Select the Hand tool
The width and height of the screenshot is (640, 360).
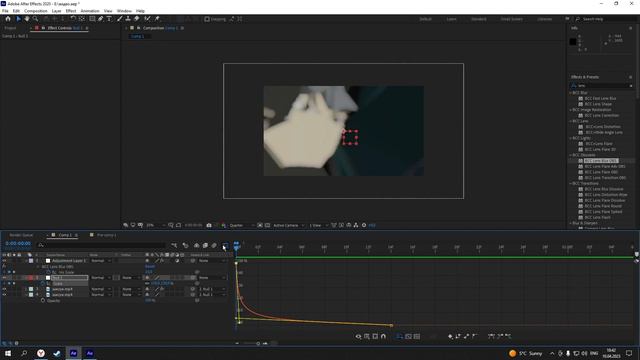click(x=27, y=19)
